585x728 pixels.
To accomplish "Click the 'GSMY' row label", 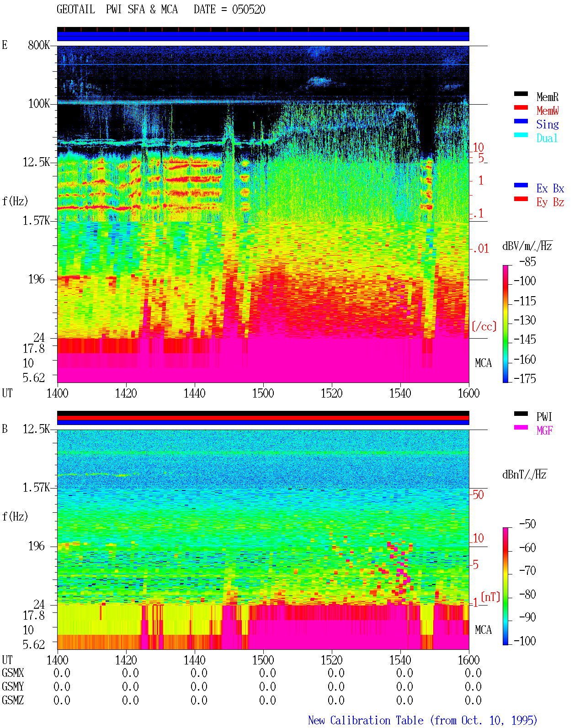I will coord(13,686).
